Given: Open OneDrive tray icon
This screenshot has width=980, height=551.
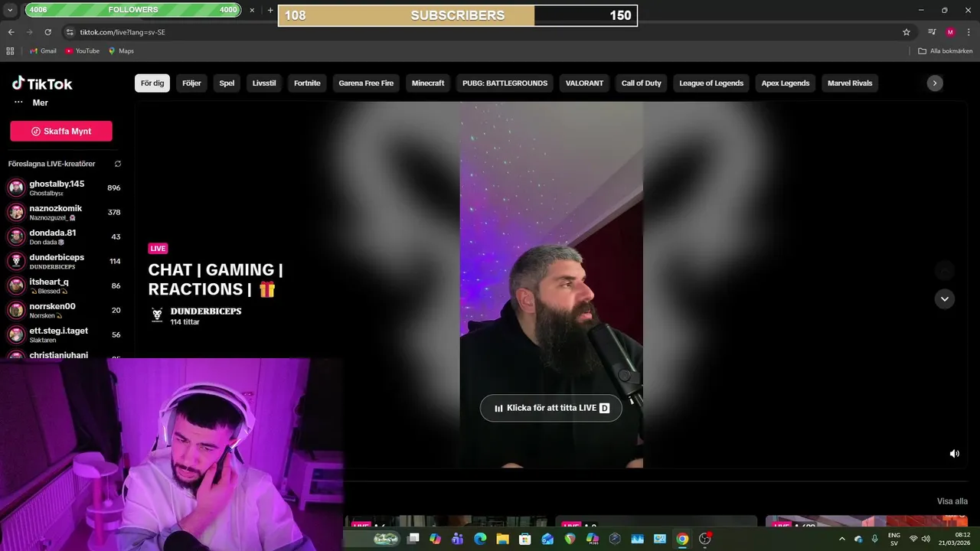Looking at the screenshot, I should click(x=858, y=539).
